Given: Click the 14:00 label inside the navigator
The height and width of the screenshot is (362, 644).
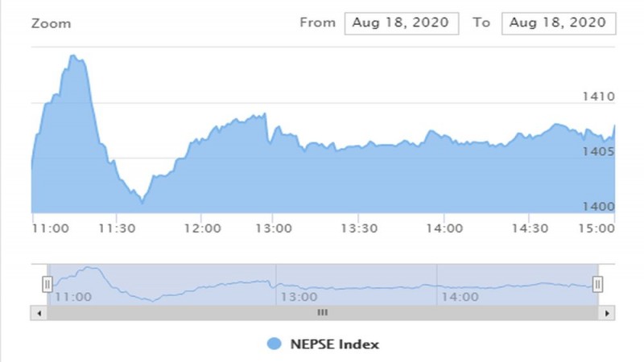Looking at the screenshot, I should pyautogui.click(x=458, y=296).
